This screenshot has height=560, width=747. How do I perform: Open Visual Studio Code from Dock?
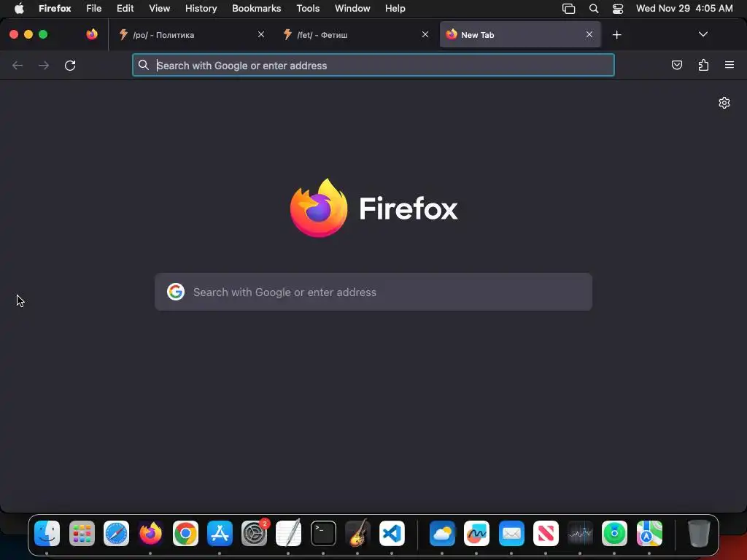[x=392, y=533]
